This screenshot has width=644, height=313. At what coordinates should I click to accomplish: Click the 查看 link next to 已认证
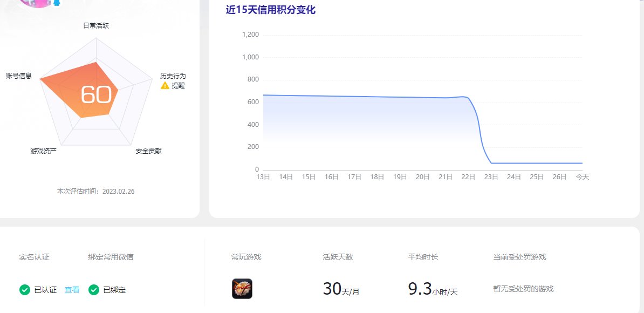tap(72, 289)
